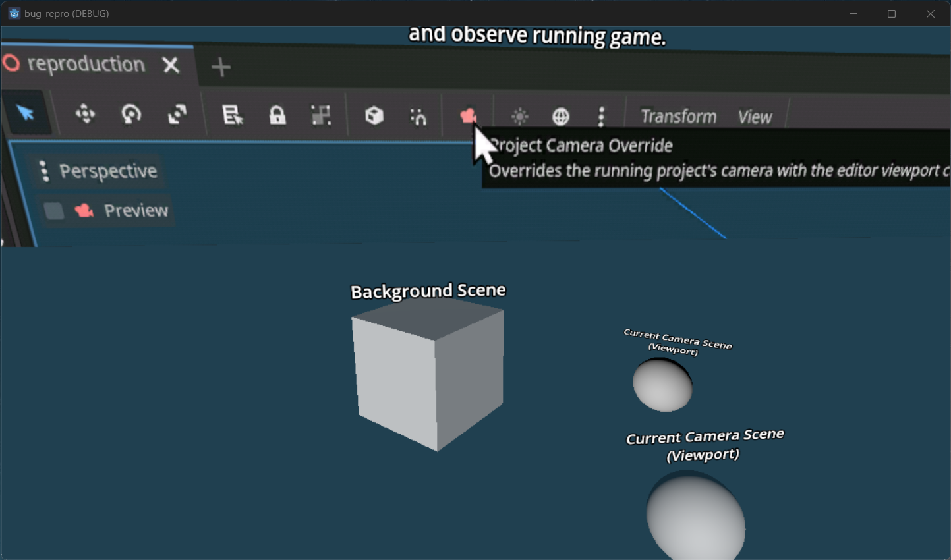Check the Preview camera checkbox
The image size is (951, 560).
click(x=53, y=210)
